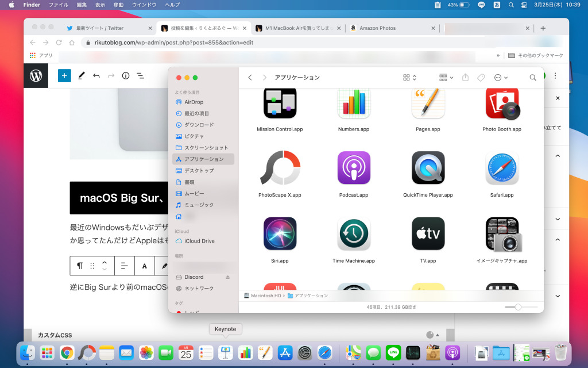Select Photo Booth.app icon
588x368 pixels.
[502, 103]
